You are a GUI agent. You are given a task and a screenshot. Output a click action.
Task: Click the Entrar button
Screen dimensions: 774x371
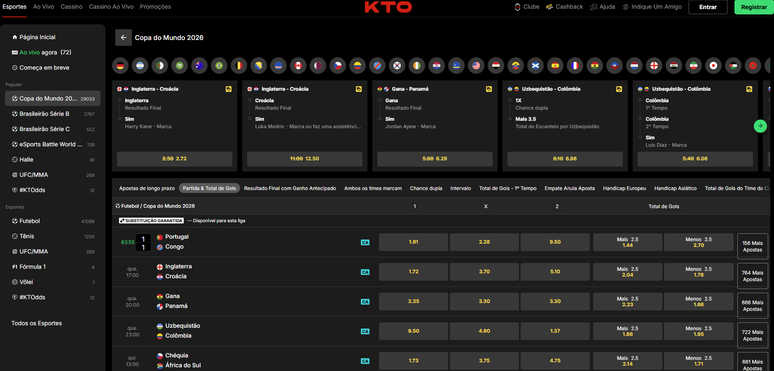tap(708, 7)
